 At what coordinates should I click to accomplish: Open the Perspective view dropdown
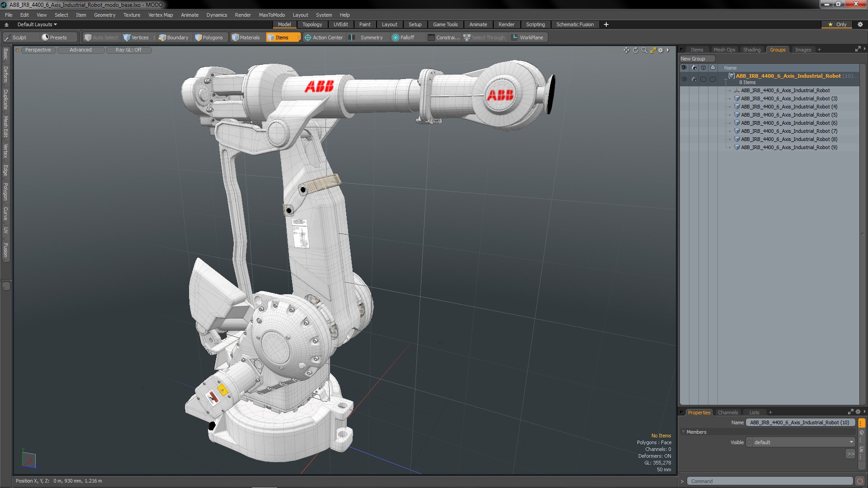(38, 50)
